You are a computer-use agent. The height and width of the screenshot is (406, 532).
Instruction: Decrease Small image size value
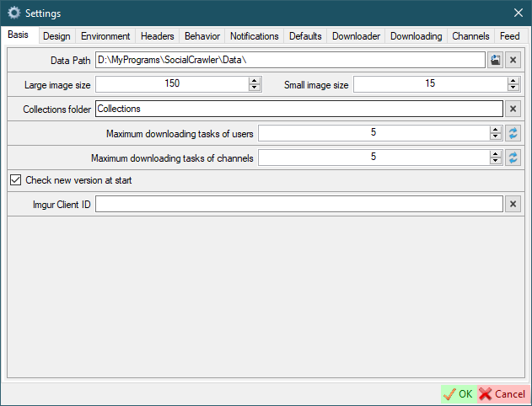coord(513,88)
